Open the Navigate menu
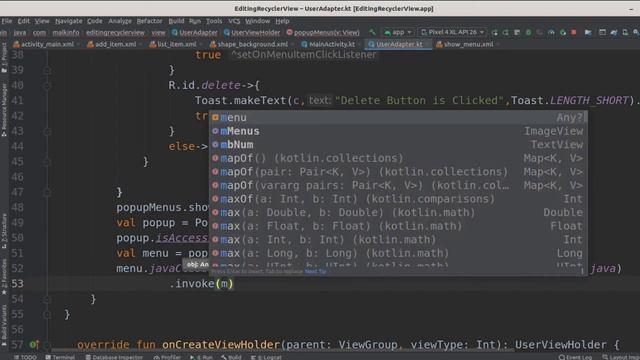Image resolution: width=640 pixels, height=360 pixels. tap(69, 21)
